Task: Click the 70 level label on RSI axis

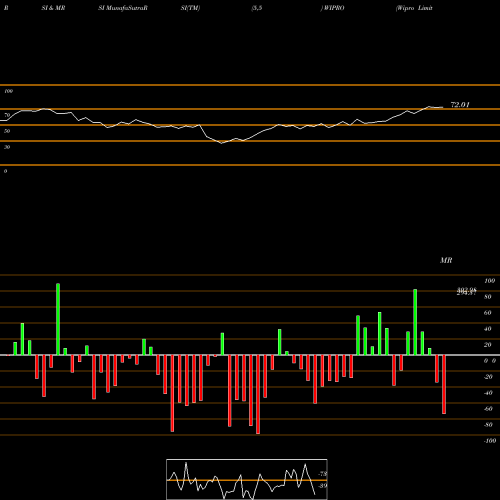Action: pyautogui.click(x=7, y=115)
